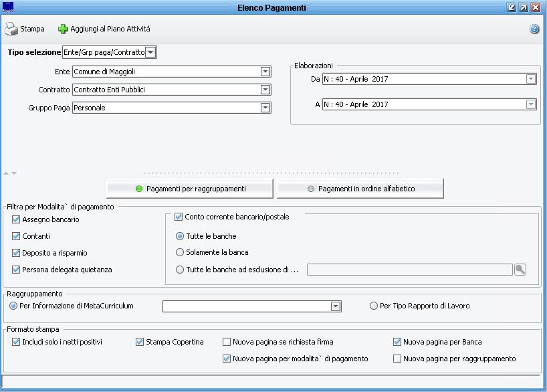Screen dimensions: 547x392
Task: Open the Elaborazioni Da dropdown
Action: (x=530, y=79)
